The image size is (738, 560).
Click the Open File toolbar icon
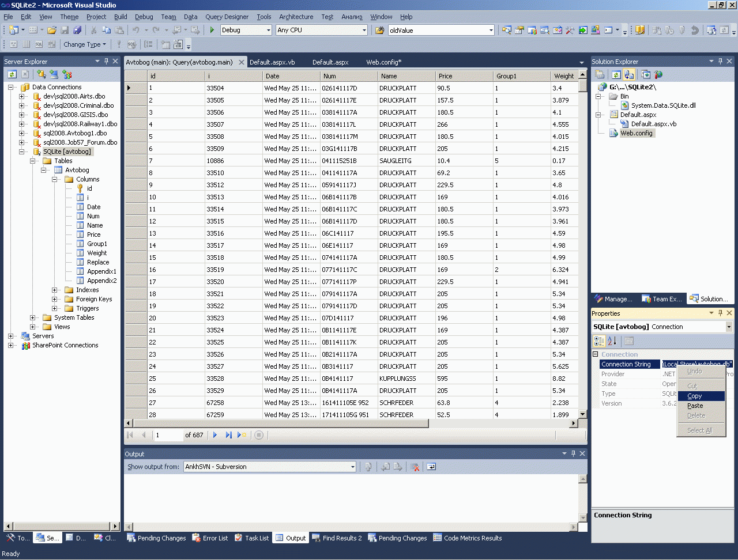coord(52,30)
